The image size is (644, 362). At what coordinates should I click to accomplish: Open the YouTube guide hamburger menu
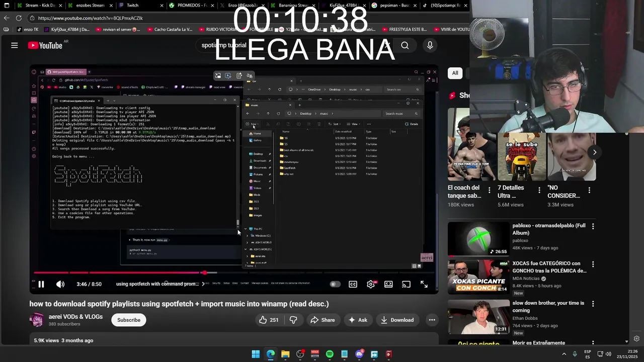point(15,45)
